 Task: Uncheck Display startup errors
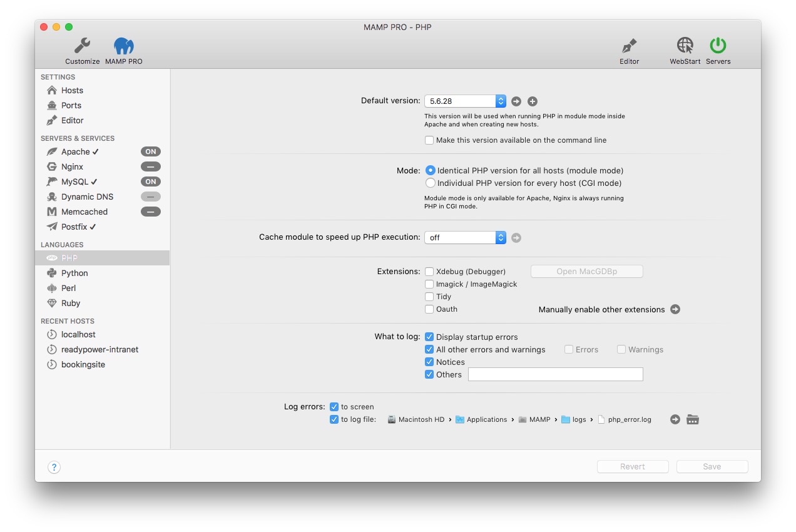coord(429,337)
